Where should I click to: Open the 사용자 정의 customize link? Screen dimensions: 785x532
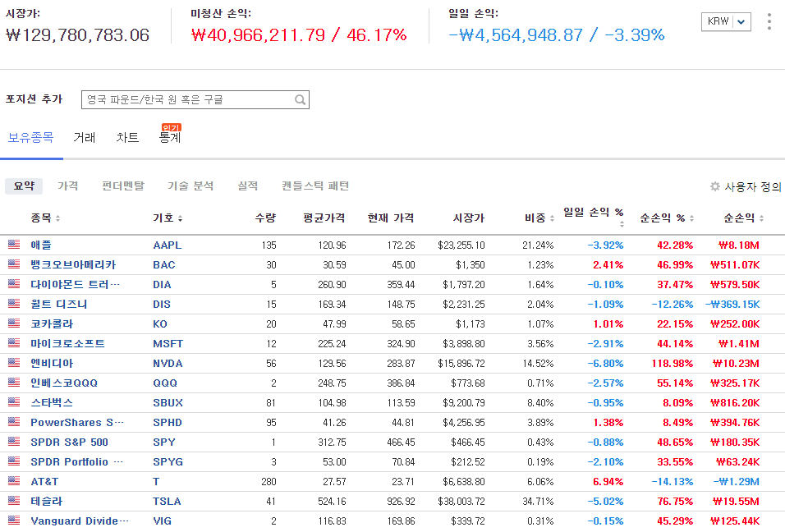[x=752, y=186]
